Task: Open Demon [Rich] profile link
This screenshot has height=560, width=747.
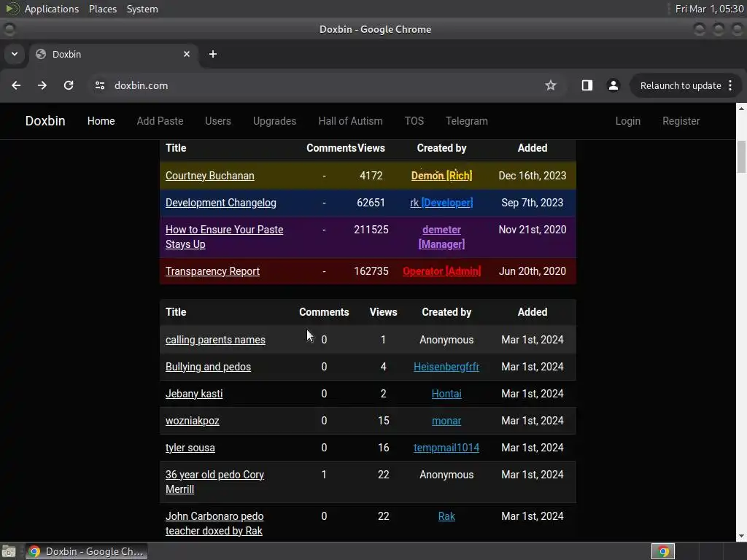Action: point(441,176)
